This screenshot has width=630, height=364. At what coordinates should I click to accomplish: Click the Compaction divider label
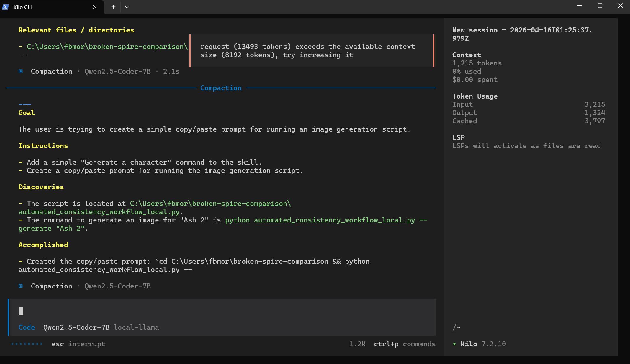tap(221, 88)
